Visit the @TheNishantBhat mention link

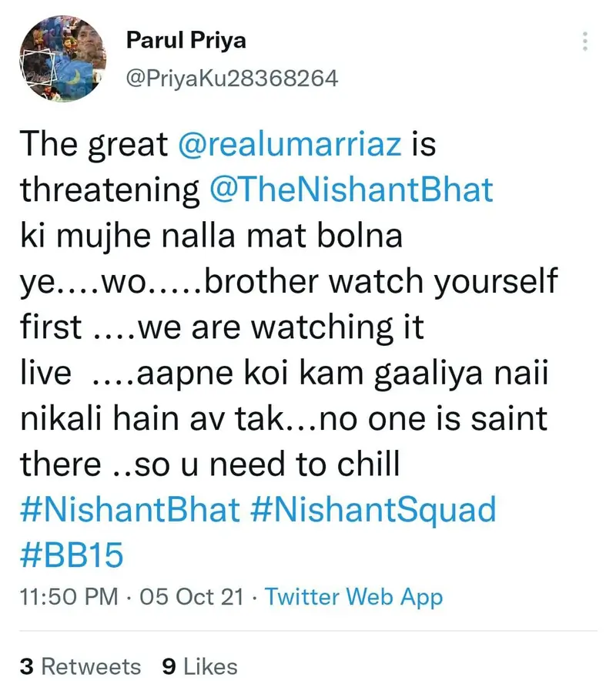click(351, 189)
